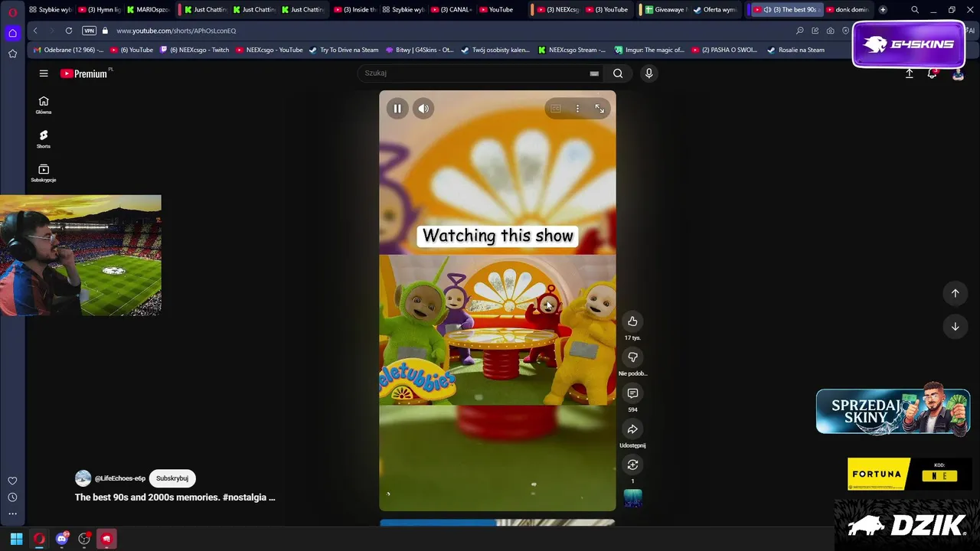Click Subskrybuj button for LifeEchoes
The width and height of the screenshot is (980, 551).
pos(172,478)
